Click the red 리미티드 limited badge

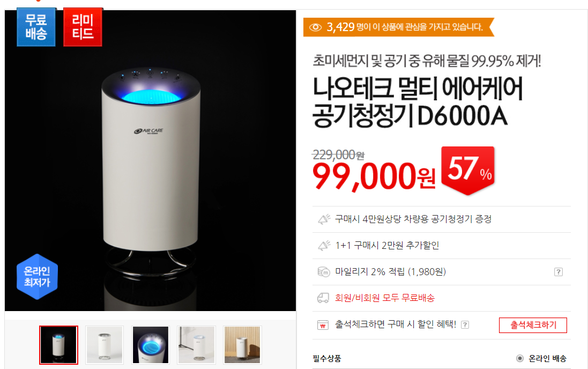tap(83, 27)
